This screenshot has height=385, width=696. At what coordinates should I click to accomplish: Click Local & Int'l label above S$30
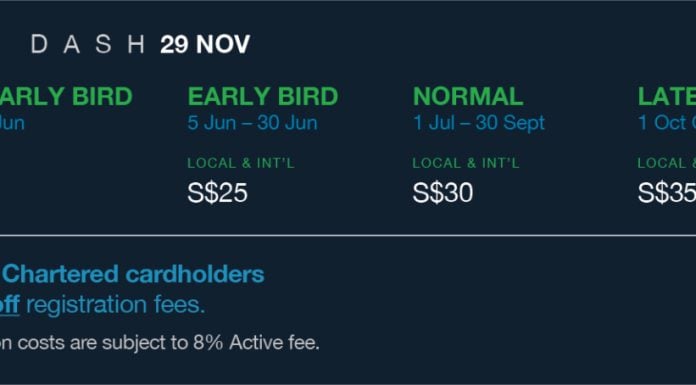click(x=466, y=163)
